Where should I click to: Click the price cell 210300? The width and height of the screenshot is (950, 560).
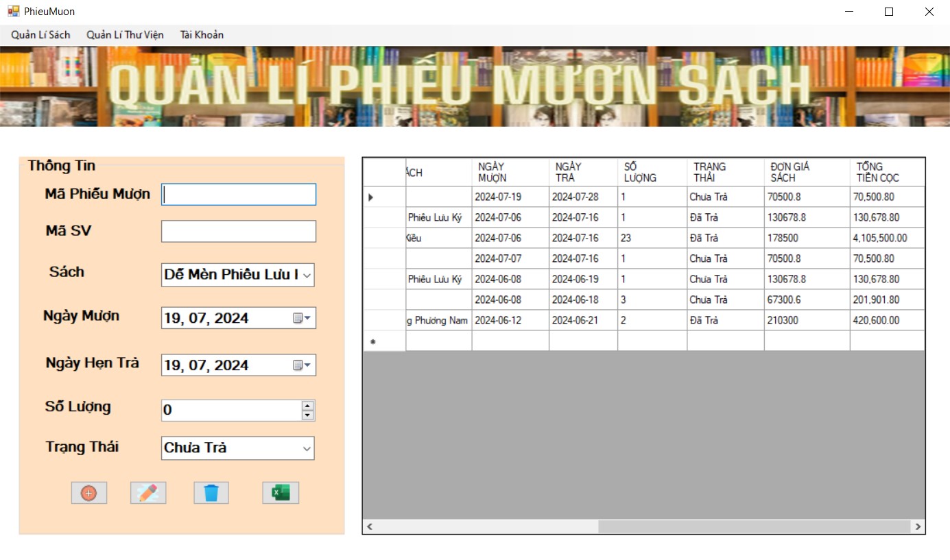pos(807,320)
